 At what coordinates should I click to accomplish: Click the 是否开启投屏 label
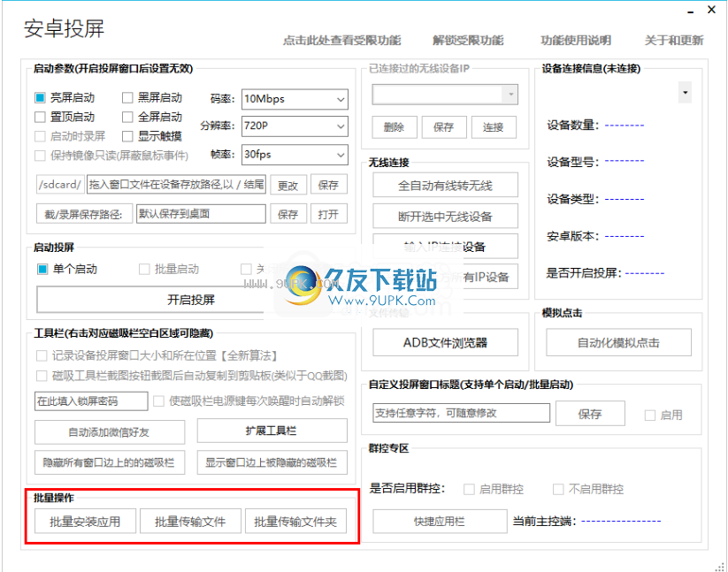tap(584, 273)
